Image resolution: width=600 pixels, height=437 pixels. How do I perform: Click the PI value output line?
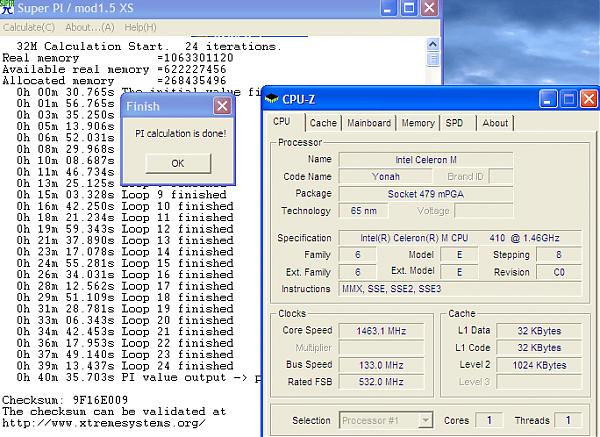click(139, 378)
